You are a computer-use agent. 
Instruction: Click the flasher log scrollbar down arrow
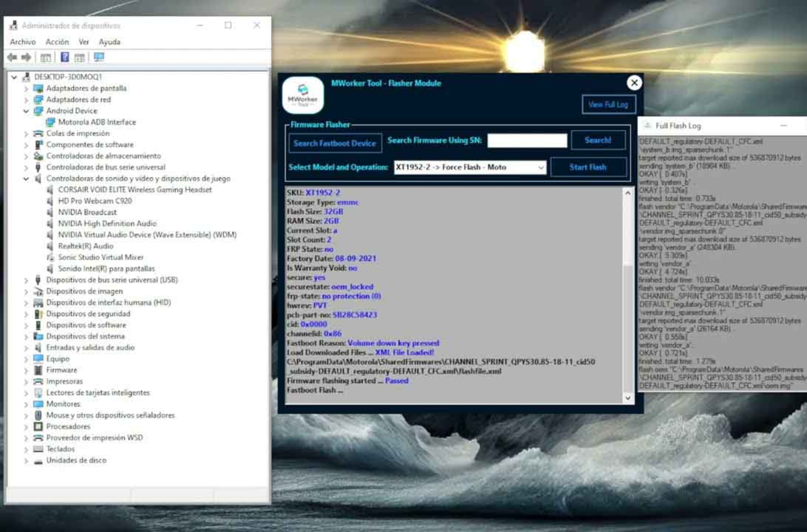point(628,398)
